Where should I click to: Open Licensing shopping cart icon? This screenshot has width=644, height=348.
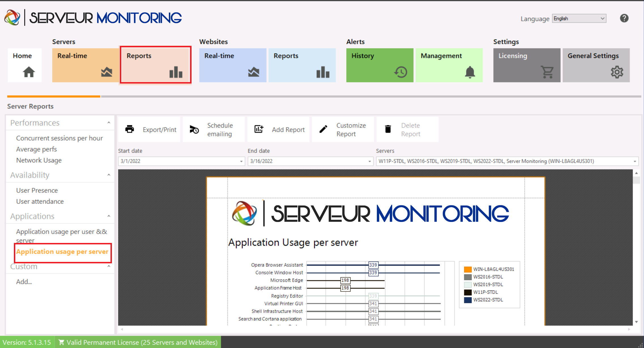548,72
